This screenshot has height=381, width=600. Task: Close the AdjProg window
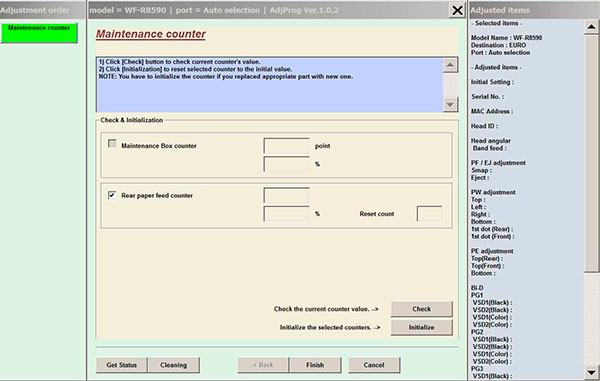(457, 10)
